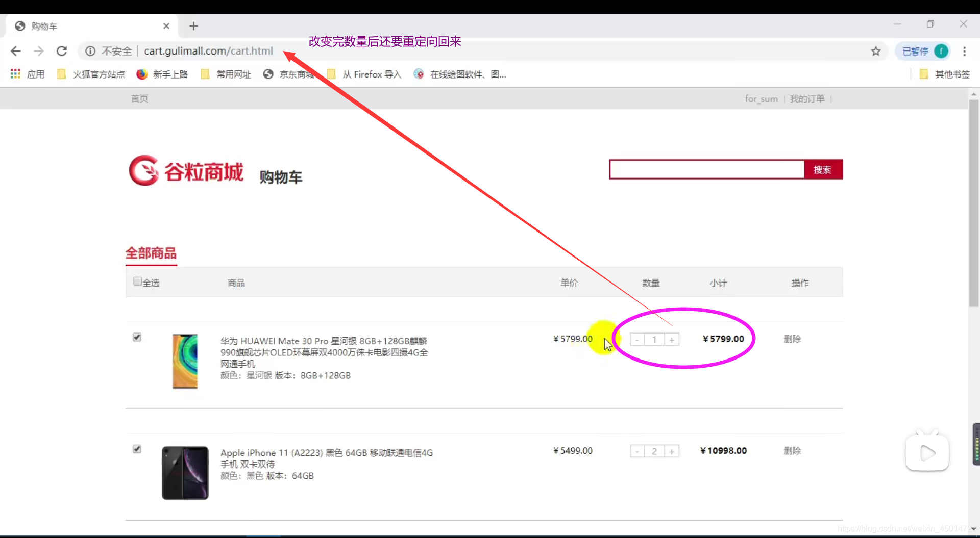The image size is (980, 538).
Task: Click the for_sum user link
Action: (x=761, y=98)
